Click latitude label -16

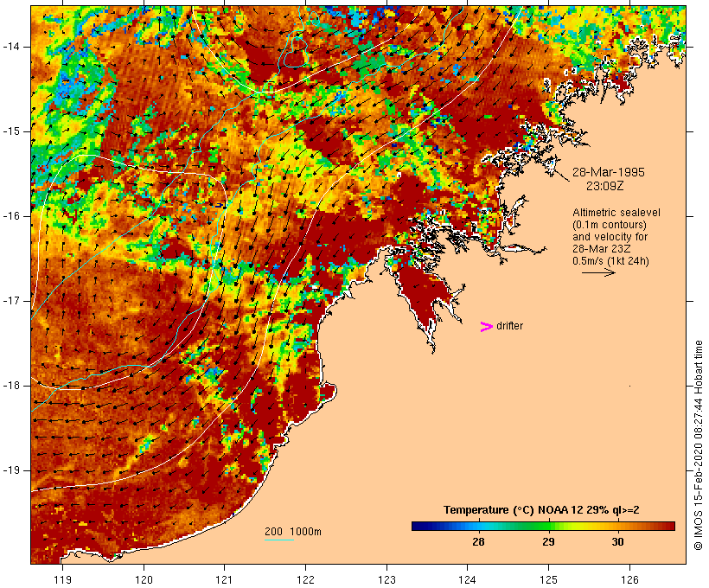[11, 216]
